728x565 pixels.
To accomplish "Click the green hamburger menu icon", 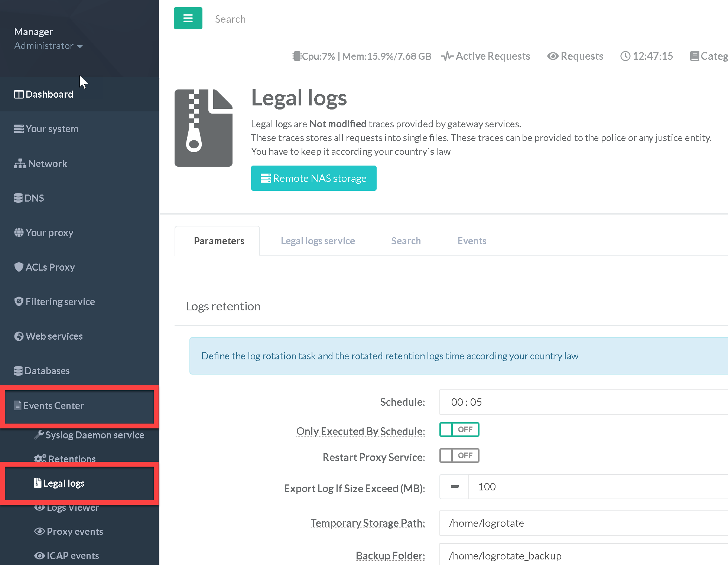I will coord(188,18).
